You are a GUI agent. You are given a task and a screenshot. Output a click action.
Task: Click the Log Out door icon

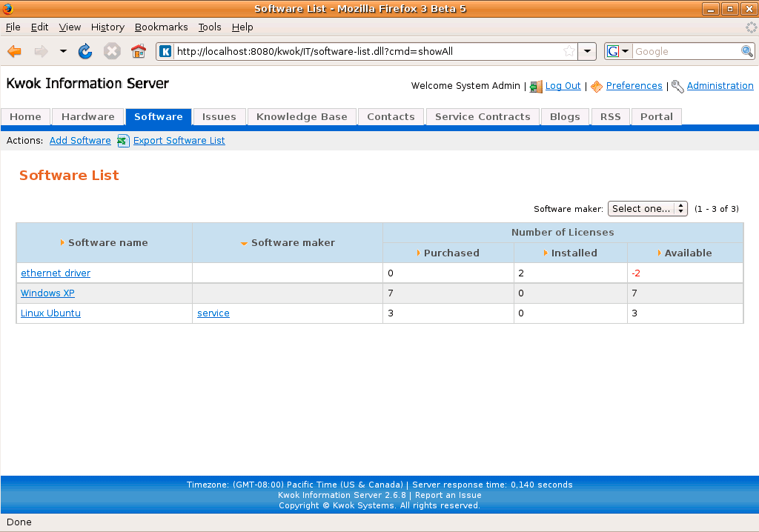coord(536,86)
